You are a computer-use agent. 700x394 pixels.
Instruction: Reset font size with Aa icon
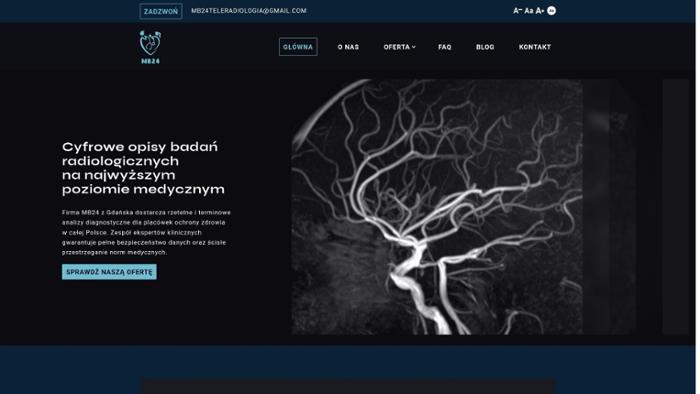coord(529,11)
